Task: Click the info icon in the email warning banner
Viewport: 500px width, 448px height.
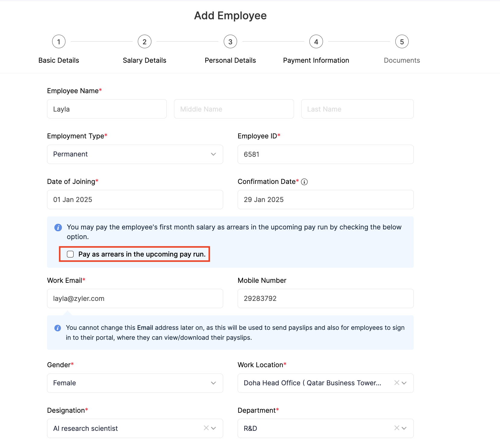Action: [58, 328]
